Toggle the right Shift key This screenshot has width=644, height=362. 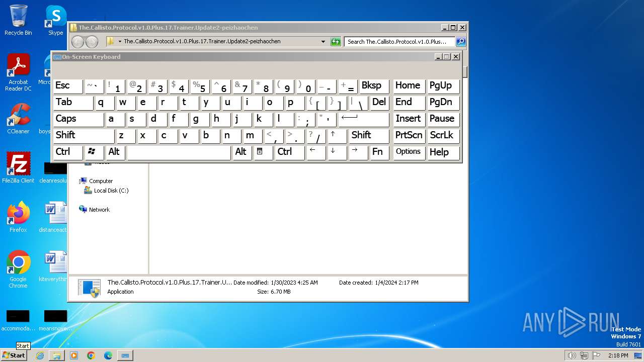tap(369, 136)
